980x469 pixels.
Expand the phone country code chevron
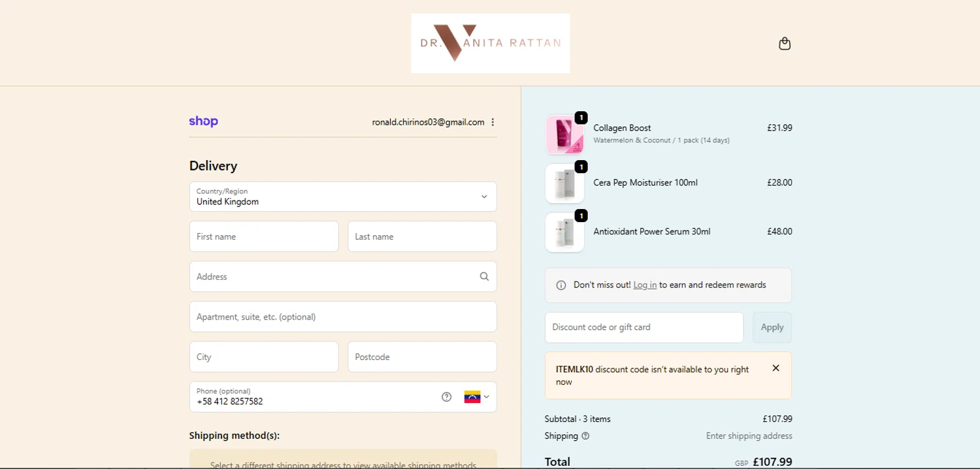(486, 396)
